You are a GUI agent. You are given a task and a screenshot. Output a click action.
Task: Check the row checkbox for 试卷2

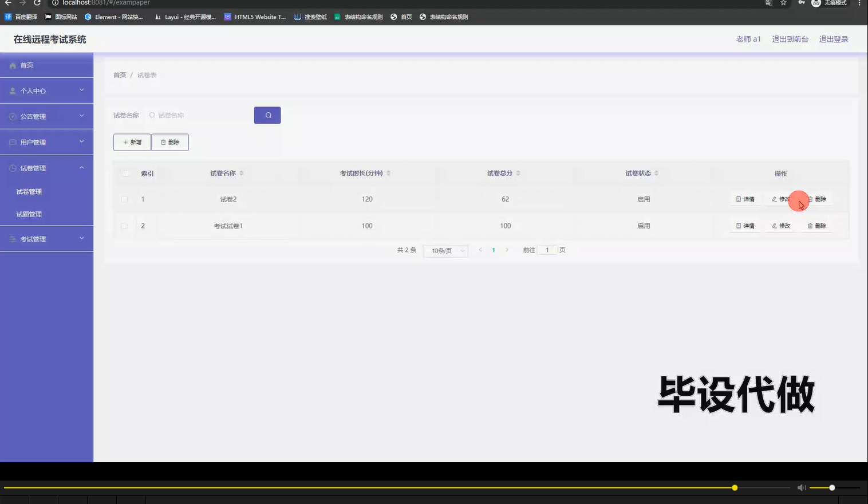(124, 199)
